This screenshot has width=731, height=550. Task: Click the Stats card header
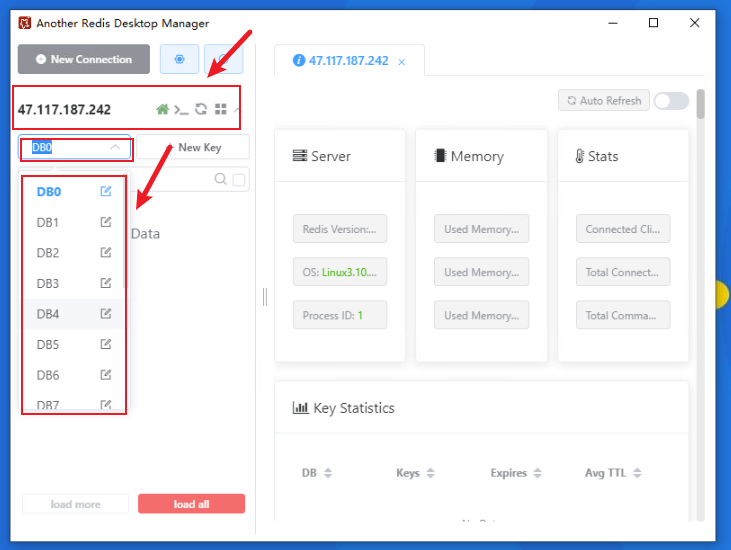coord(623,156)
